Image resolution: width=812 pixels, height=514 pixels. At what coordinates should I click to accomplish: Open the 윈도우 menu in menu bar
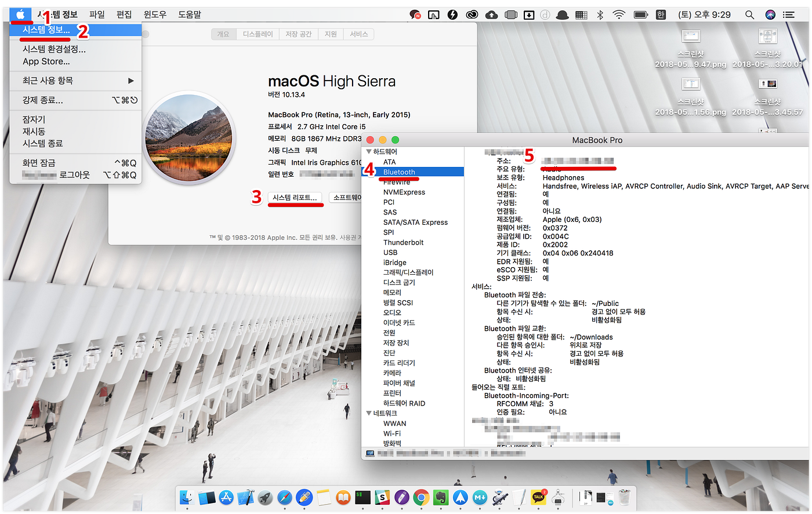pos(155,14)
